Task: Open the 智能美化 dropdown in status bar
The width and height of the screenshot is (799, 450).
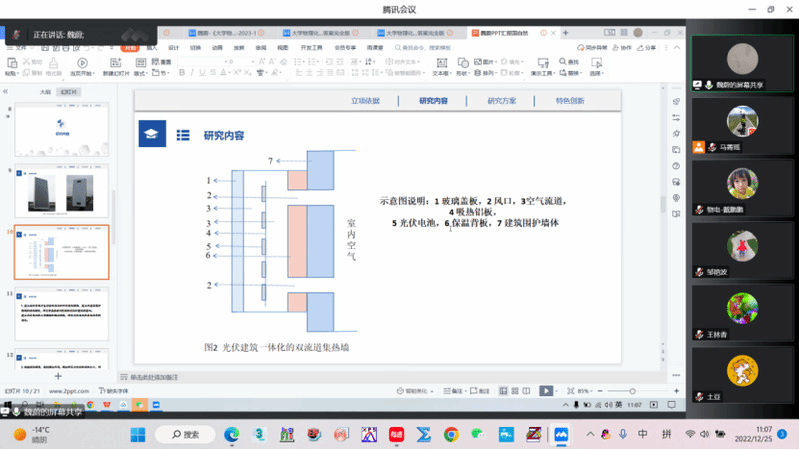Action: click(x=413, y=391)
